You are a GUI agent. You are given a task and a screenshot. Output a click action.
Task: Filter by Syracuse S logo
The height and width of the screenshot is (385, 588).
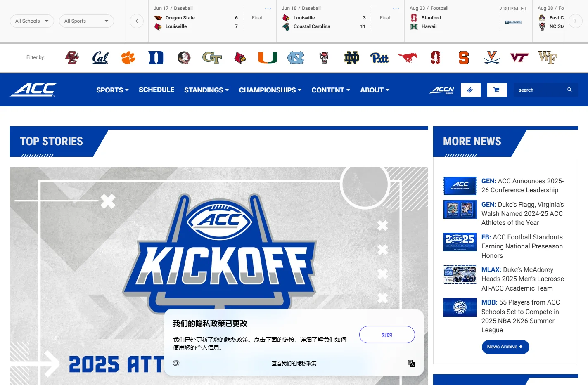pos(464,58)
